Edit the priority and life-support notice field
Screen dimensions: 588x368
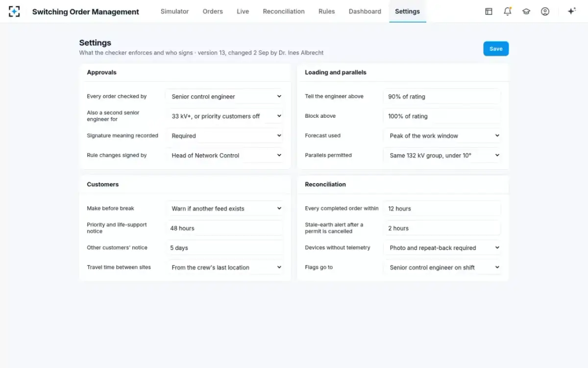pyautogui.click(x=224, y=228)
